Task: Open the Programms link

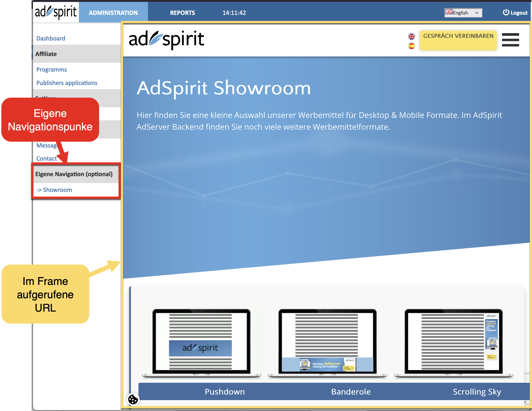Action: point(51,69)
